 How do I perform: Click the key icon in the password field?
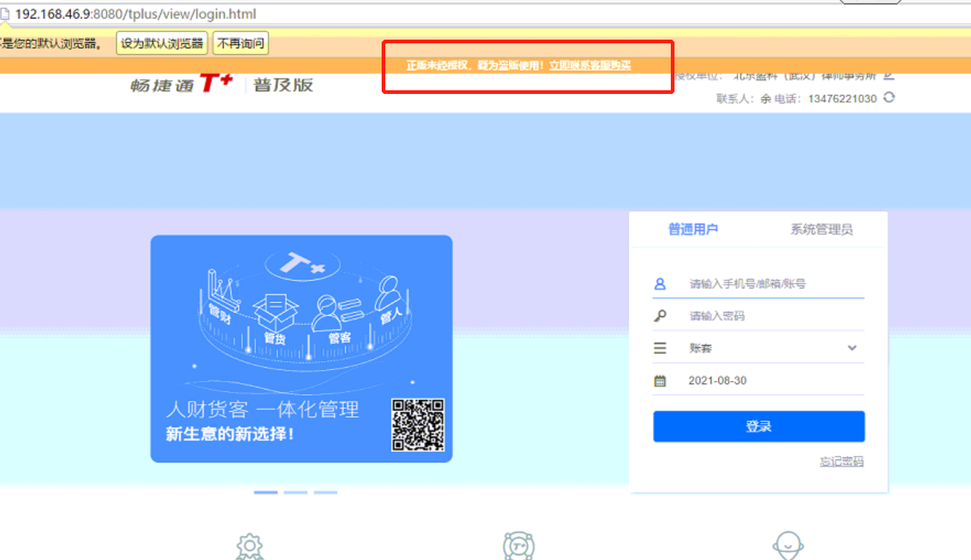tap(660, 316)
